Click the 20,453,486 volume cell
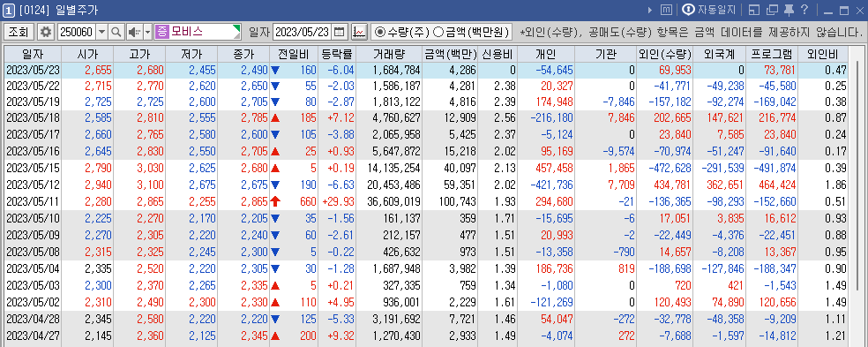This screenshot has width=868, height=347. point(389,185)
